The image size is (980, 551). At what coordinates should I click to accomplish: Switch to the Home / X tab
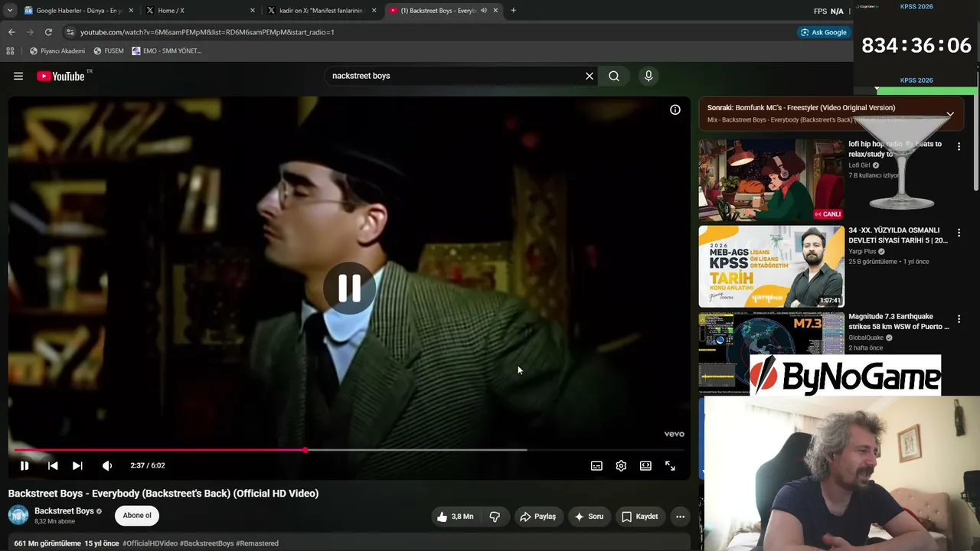(201, 11)
